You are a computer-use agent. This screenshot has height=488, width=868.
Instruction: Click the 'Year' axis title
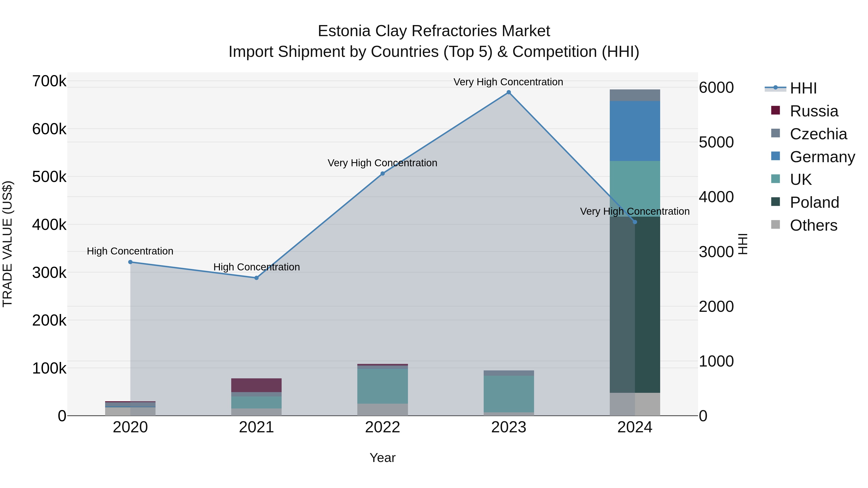(382, 458)
